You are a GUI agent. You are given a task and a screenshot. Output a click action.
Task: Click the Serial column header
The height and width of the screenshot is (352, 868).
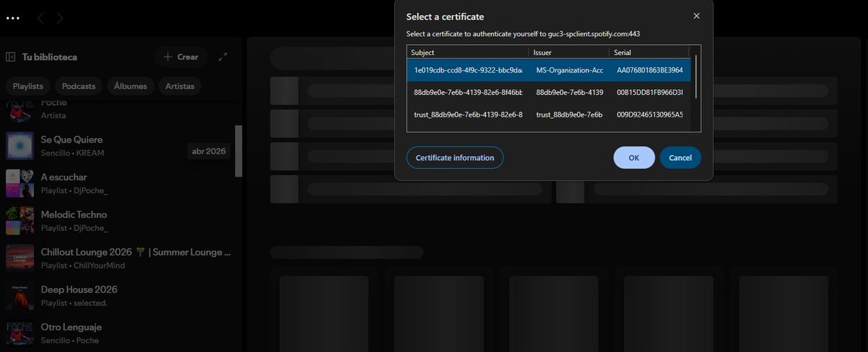(650, 52)
